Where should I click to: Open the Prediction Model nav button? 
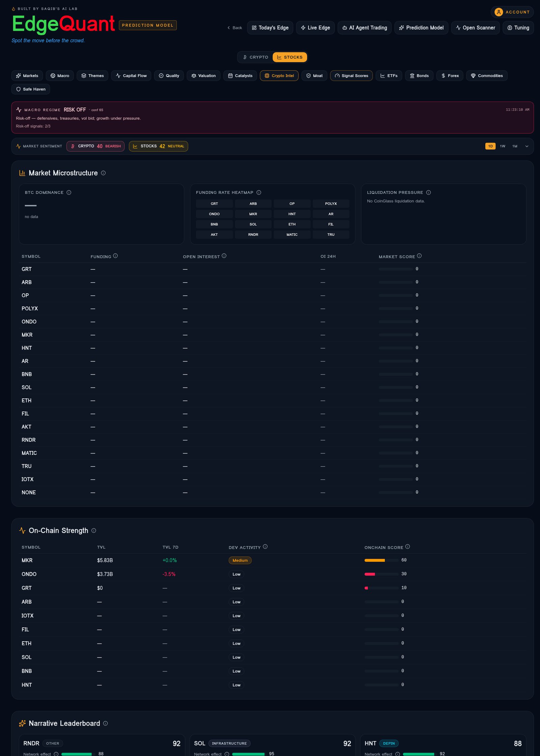[x=421, y=28]
